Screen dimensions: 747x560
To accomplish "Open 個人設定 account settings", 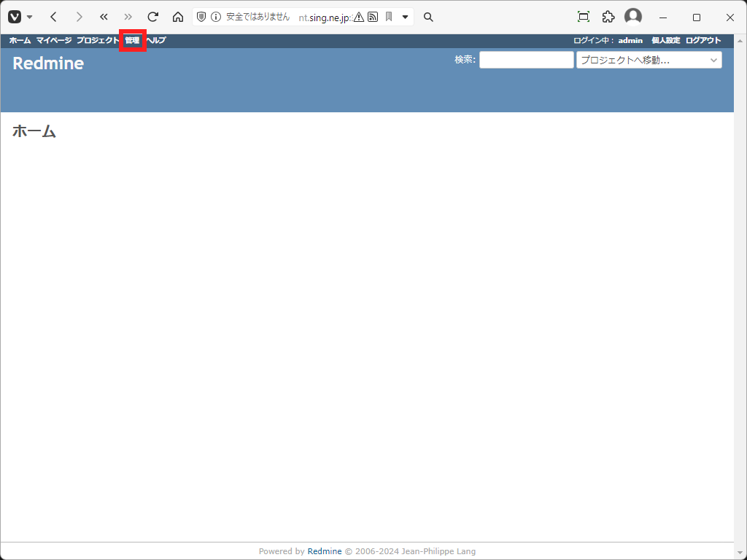I will coord(665,41).
